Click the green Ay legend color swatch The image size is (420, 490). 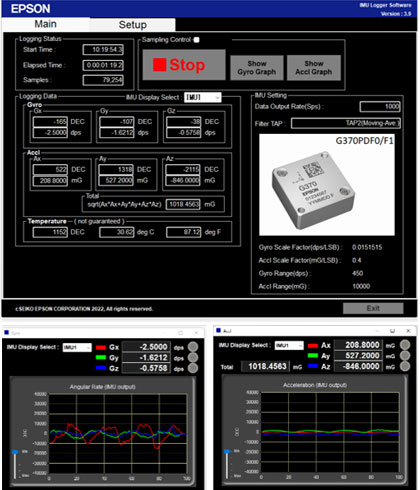click(313, 355)
